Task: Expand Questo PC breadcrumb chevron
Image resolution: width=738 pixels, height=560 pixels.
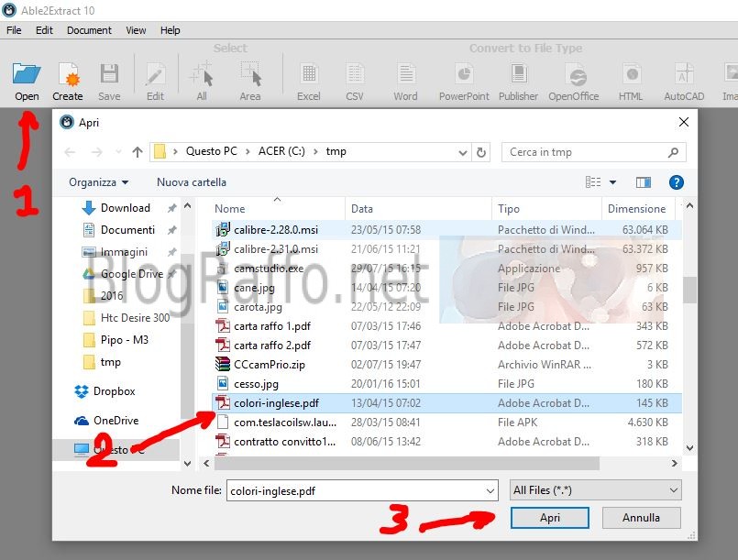Action: pyautogui.click(x=248, y=151)
